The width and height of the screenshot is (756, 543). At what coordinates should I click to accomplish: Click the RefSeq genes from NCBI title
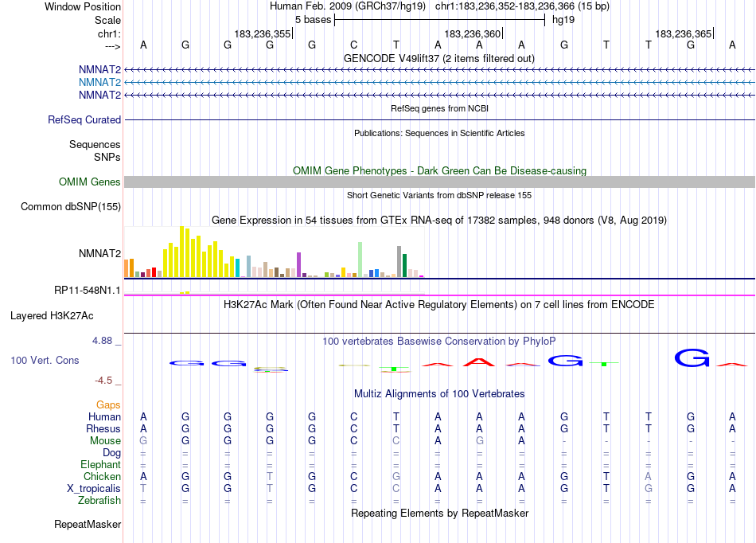[x=439, y=108]
